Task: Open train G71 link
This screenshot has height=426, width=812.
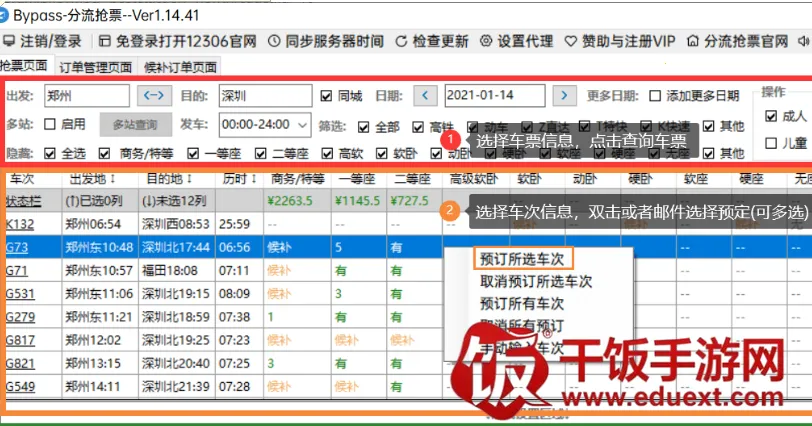Action: pos(16,270)
